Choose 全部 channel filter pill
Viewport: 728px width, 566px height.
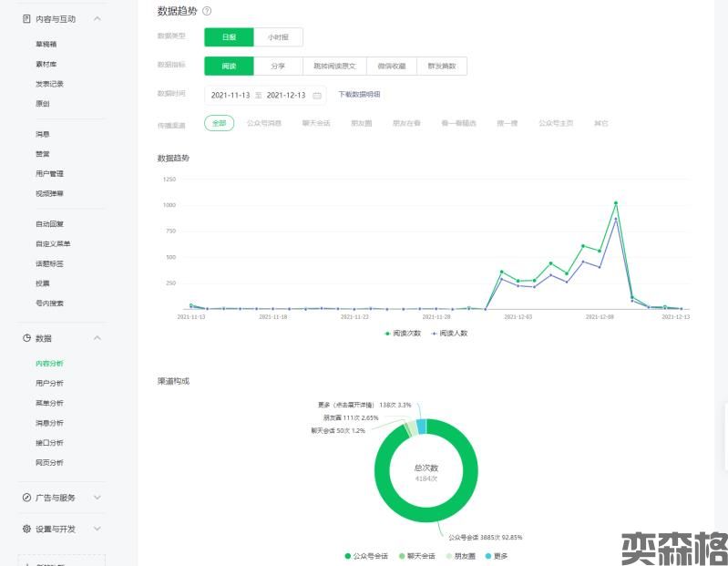(x=219, y=122)
